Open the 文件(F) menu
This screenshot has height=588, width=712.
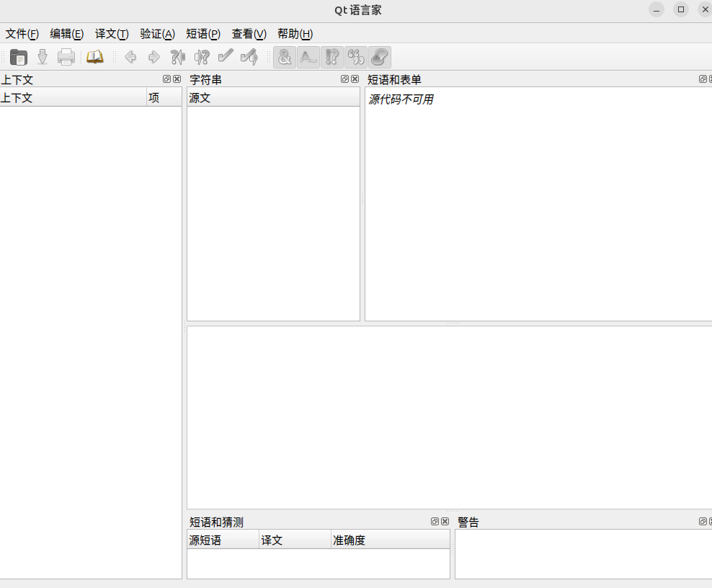(x=22, y=34)
